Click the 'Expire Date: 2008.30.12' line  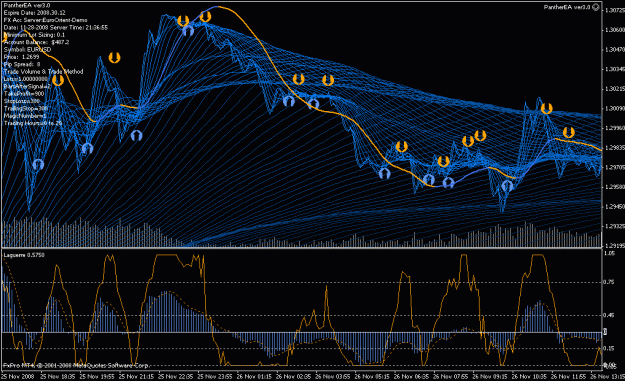click(34, 13)
